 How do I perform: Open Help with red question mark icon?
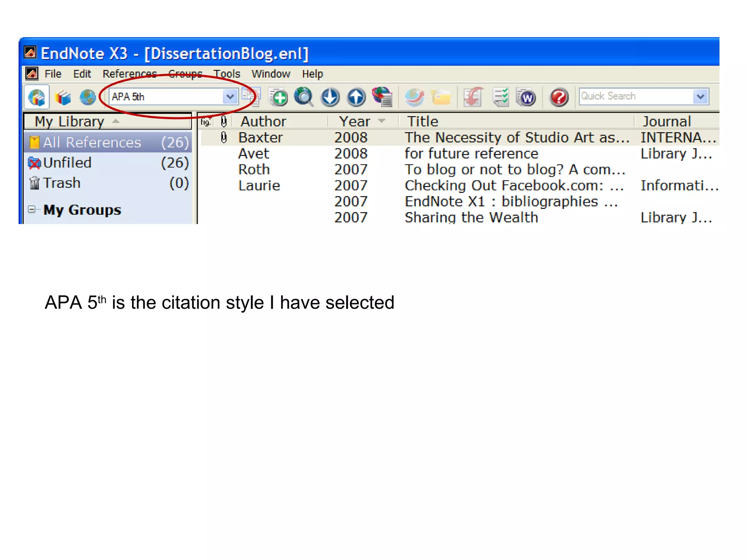pyautogui.click(x=559, y=97)
